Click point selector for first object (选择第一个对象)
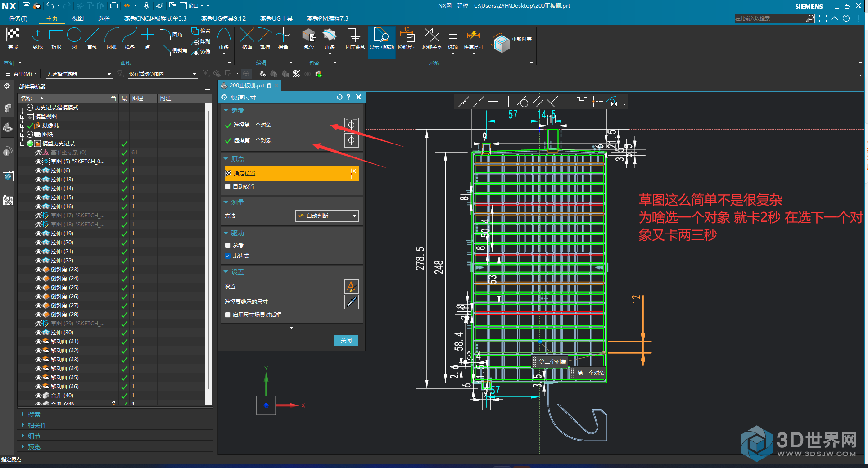Viewport: 868px width, 468px height. pos(351,125)
